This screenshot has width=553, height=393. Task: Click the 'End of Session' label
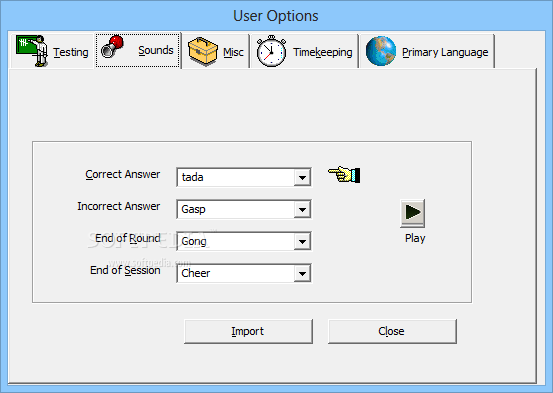pyautogui.click(x=125, y=270)
